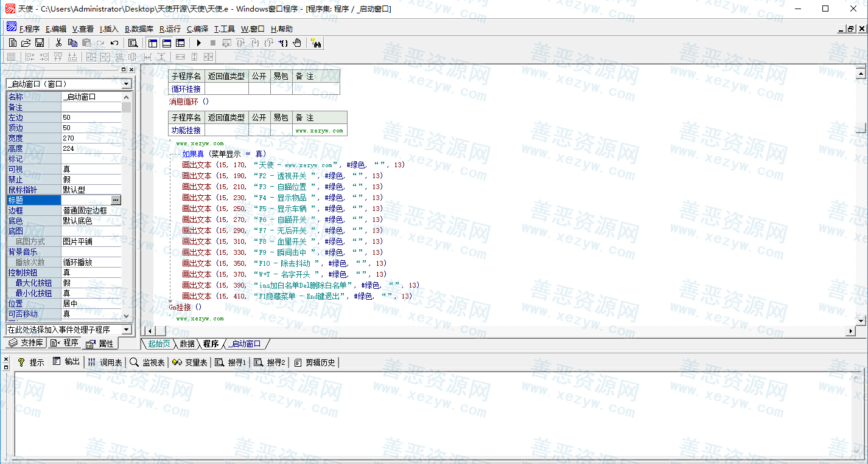
Task: Toggle the 禁止 property value 假
Action: click(x=91, y=179)
